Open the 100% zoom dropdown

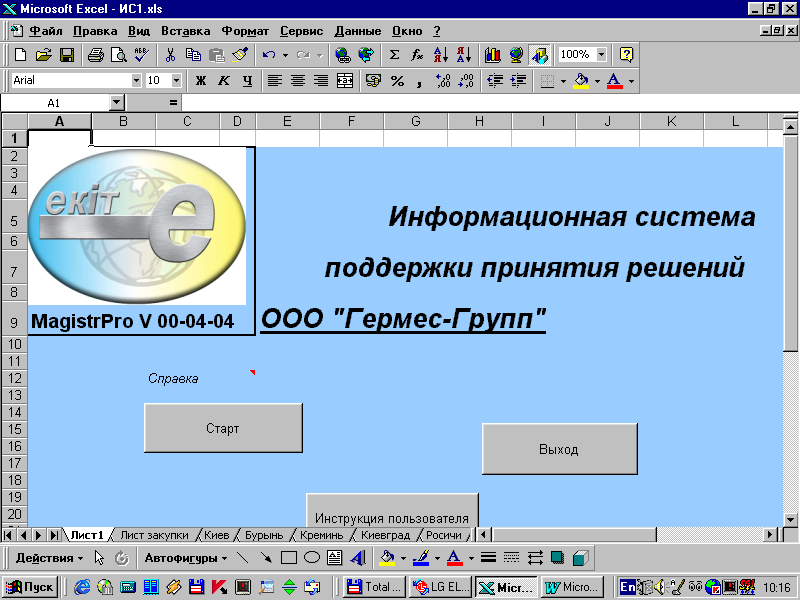[x=601, y=55]
